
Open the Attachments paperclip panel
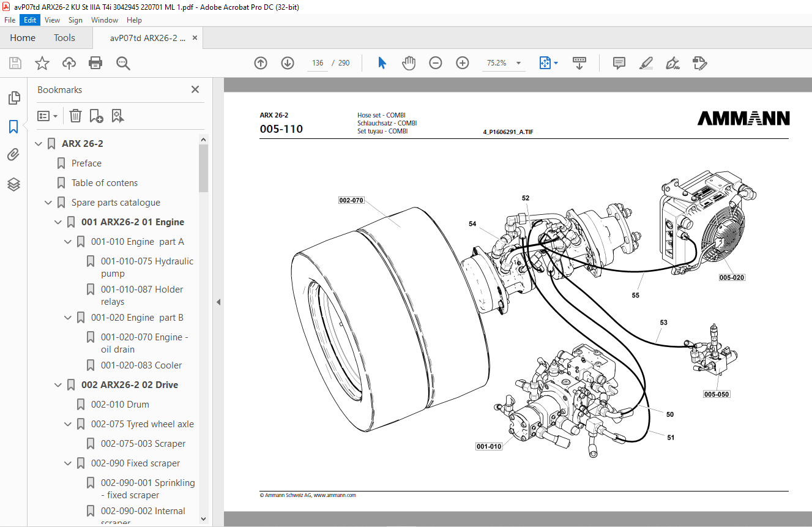pos(13,155)
